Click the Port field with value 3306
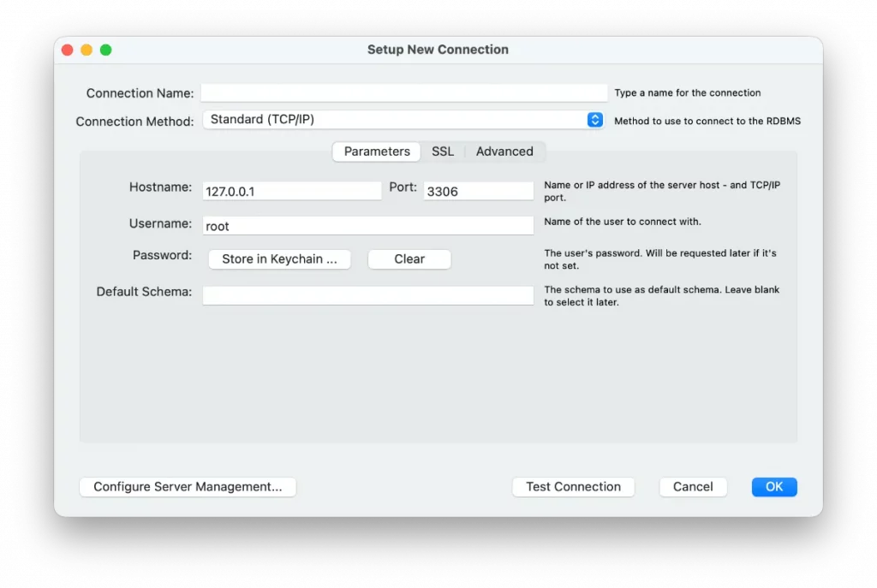Screen dimensions: 877x588 (x=477, y=190)
